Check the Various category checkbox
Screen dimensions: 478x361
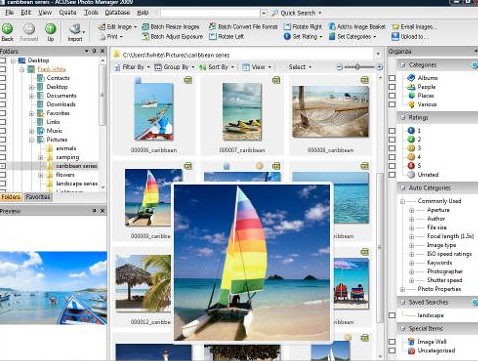point(392,104)
